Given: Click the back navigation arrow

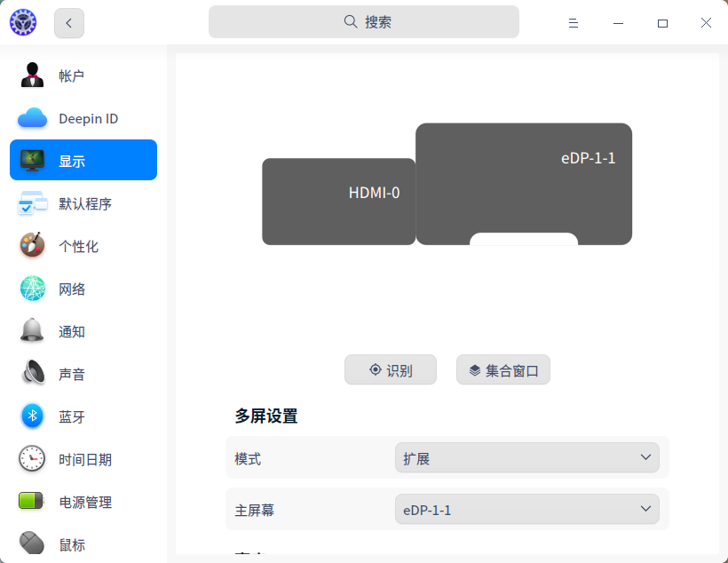Looking at the screenshot, I should point(68,23).
